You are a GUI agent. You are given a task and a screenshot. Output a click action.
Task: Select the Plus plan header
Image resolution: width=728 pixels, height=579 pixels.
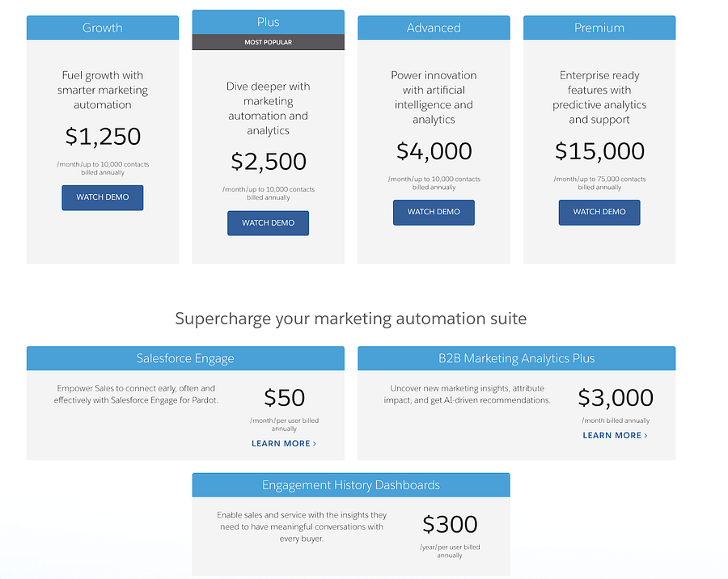tap(268, 22)
